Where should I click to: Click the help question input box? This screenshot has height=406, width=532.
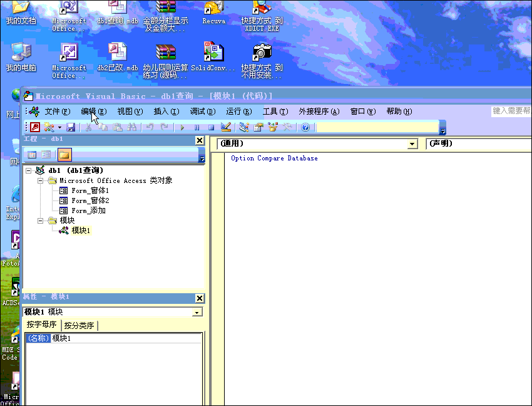(511, 111)
